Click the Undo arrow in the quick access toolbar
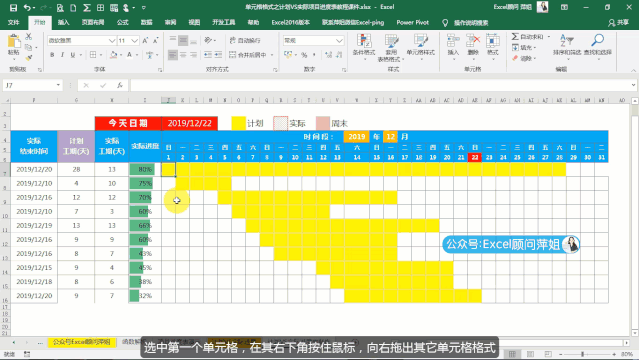This screenshot has height=360, width=639. coord(27,7)
